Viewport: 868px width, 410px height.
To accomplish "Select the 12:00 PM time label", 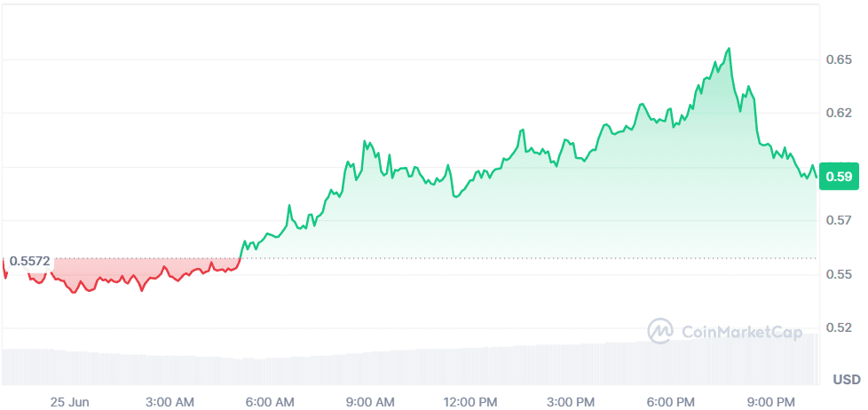I will coord(469,400).
